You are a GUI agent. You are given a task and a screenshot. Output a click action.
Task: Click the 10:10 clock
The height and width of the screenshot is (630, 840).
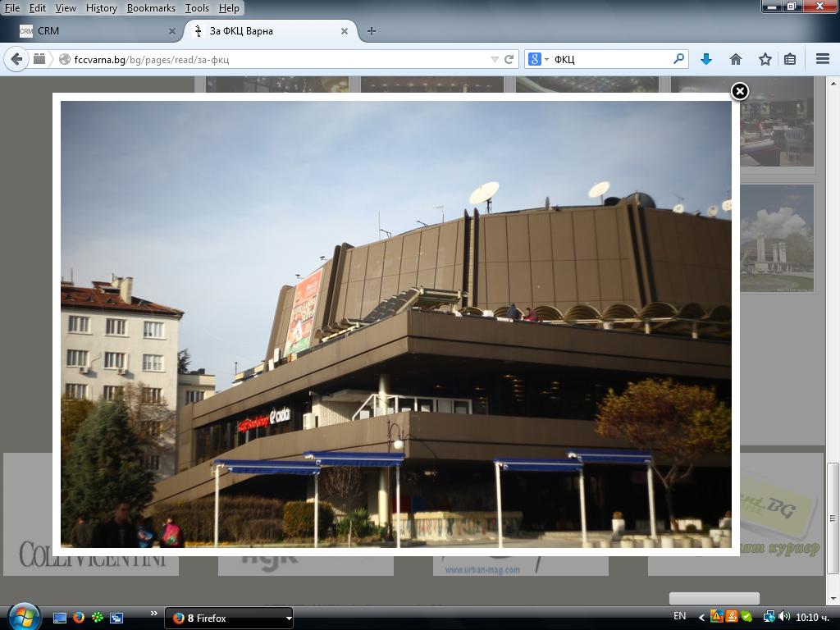pyautogui.click(x=812, y=618)
